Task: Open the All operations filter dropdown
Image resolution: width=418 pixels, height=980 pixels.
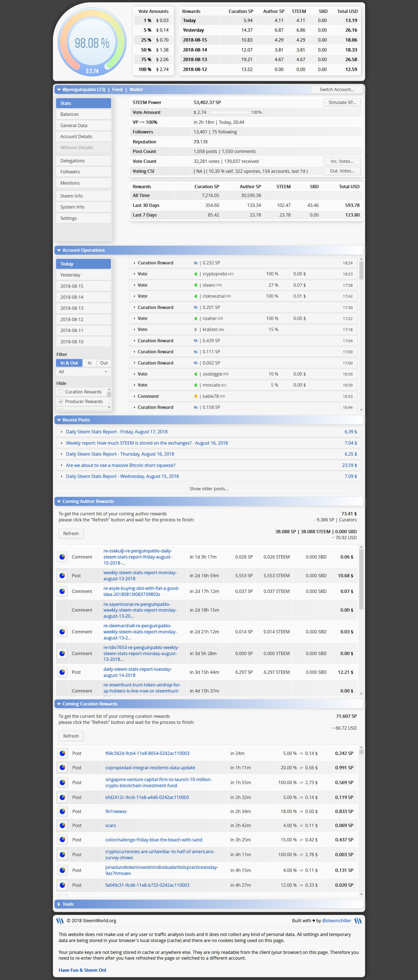Action: 83,372
